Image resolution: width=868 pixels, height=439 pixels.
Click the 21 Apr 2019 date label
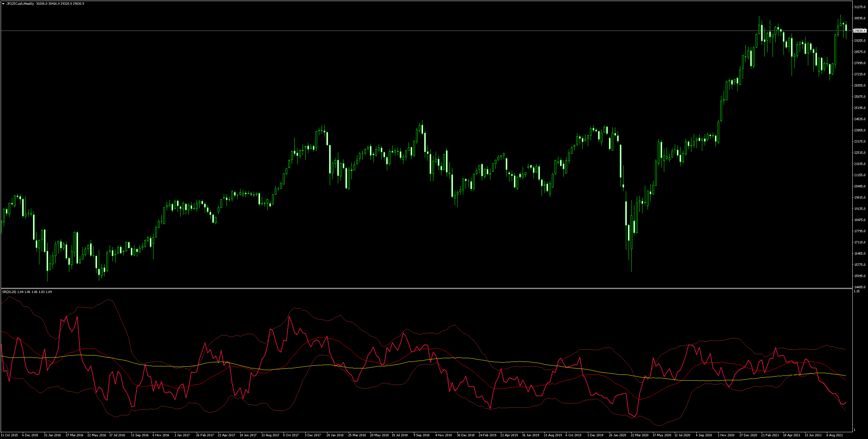509,435
